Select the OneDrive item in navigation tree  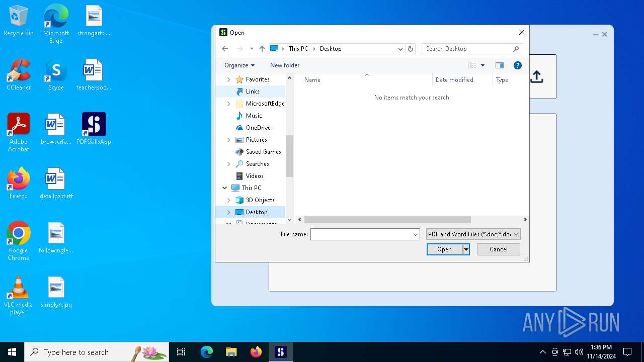pos(258,128)
